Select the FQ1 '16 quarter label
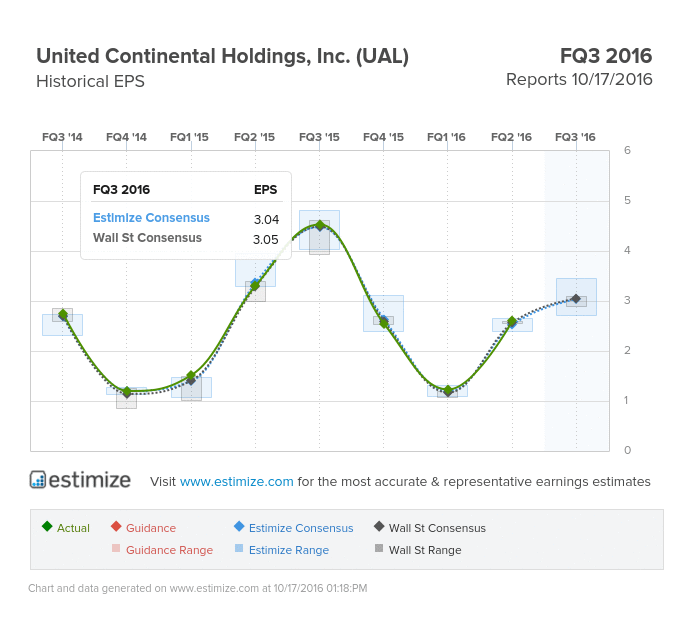This screenshot has width=685, height=620. point(446,137)
